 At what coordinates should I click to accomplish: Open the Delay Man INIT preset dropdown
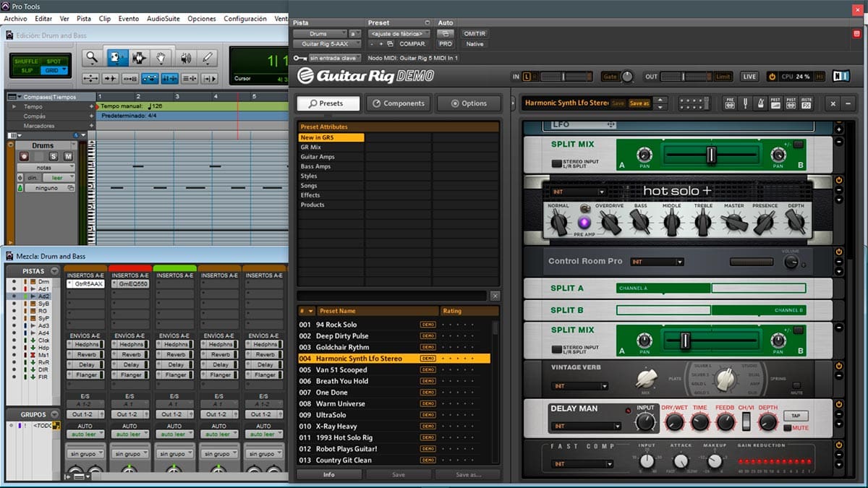coord(585,426)
